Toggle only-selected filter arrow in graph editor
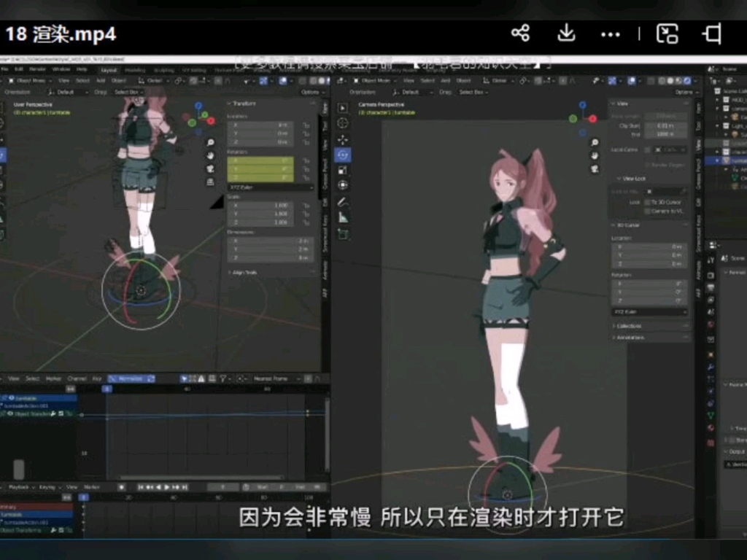 184,378
